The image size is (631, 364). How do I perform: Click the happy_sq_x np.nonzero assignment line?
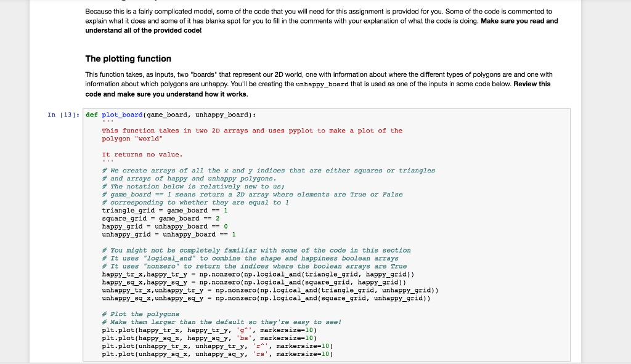pyautogui.click(x=254, y=283)
